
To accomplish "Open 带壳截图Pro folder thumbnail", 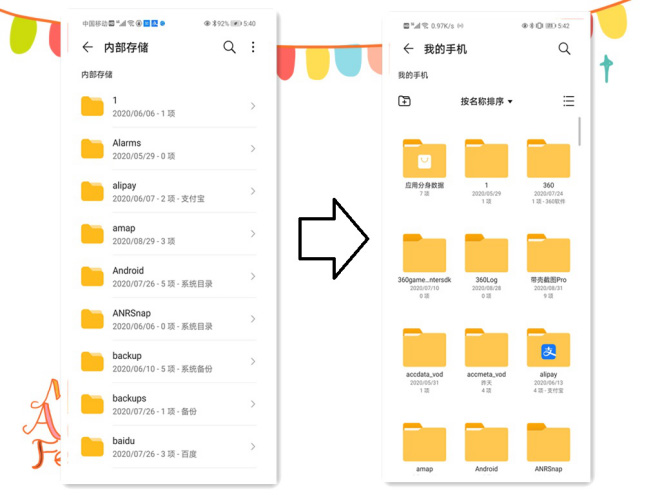I will click(x=548, y=255).
